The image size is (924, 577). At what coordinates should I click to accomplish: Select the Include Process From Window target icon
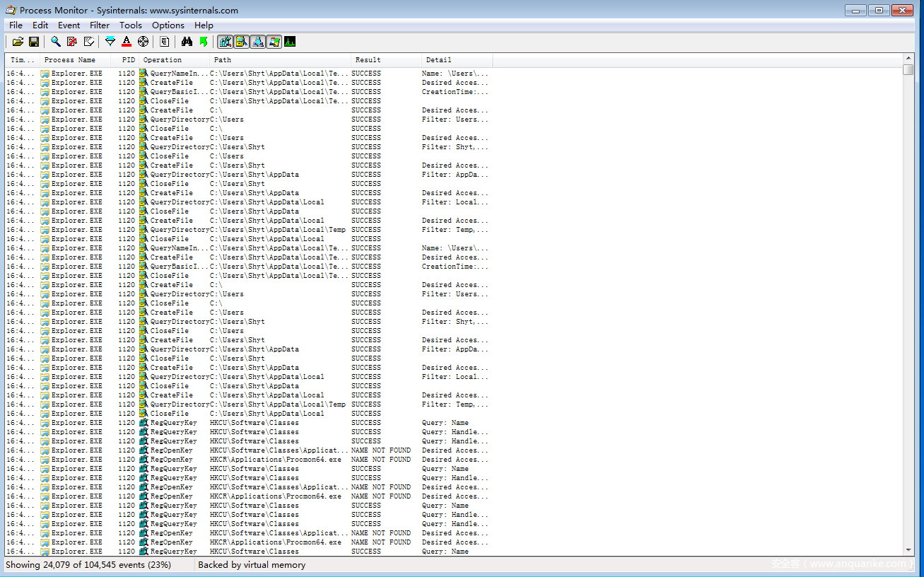click(x=144, y=42)
